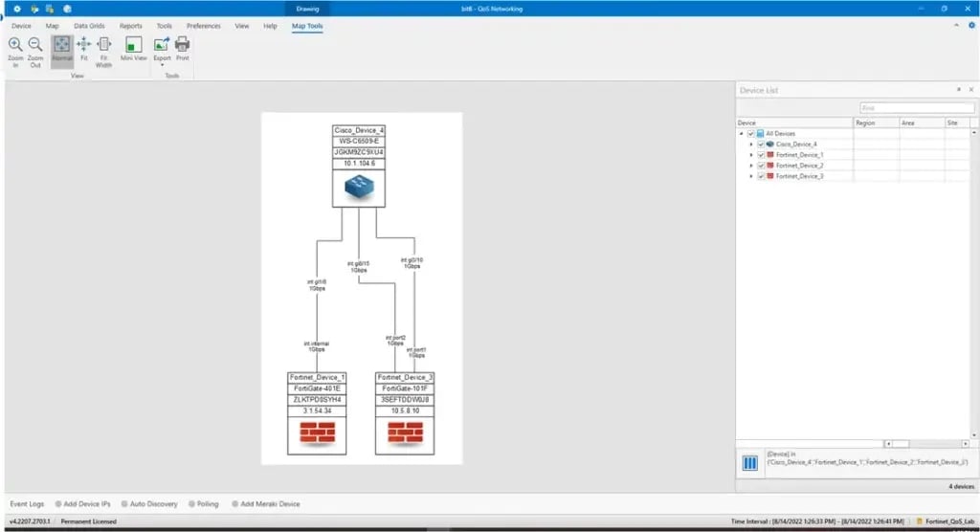Image resolution: width=980 pixels, height=532 pixels.
Task: Uncheck the Cisco_Device_4 checkbox
Action: pos(761,144)
